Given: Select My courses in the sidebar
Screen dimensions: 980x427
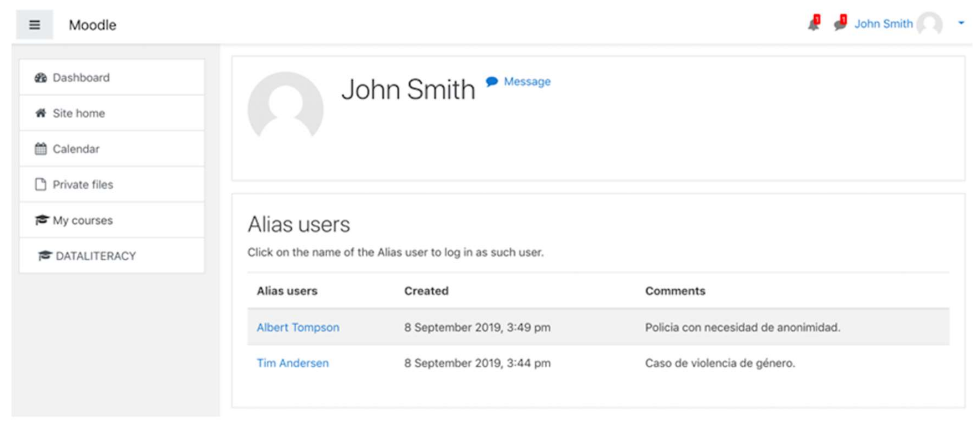Looking at the screenshot, I should point(112,220).
